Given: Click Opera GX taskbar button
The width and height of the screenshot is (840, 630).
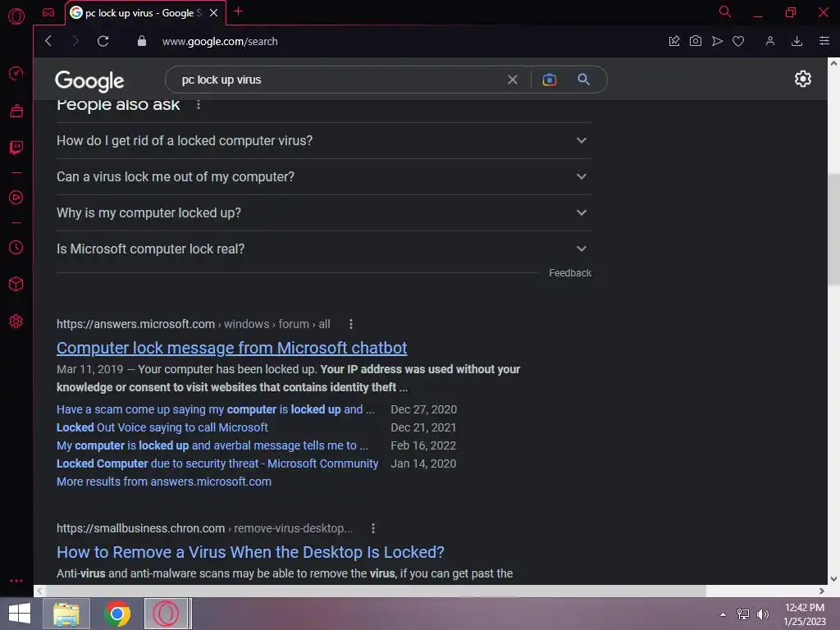Looking at the screenshot, I should point(167,614).
